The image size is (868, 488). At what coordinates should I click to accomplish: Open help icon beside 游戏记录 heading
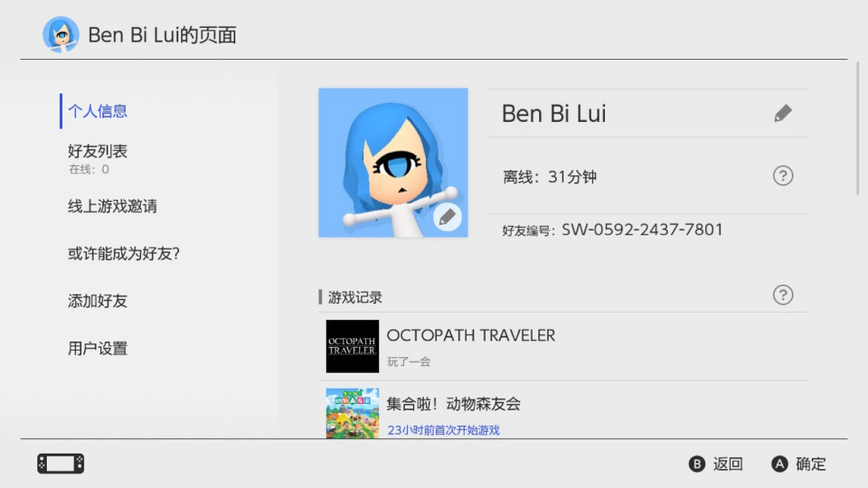point(783,295)
